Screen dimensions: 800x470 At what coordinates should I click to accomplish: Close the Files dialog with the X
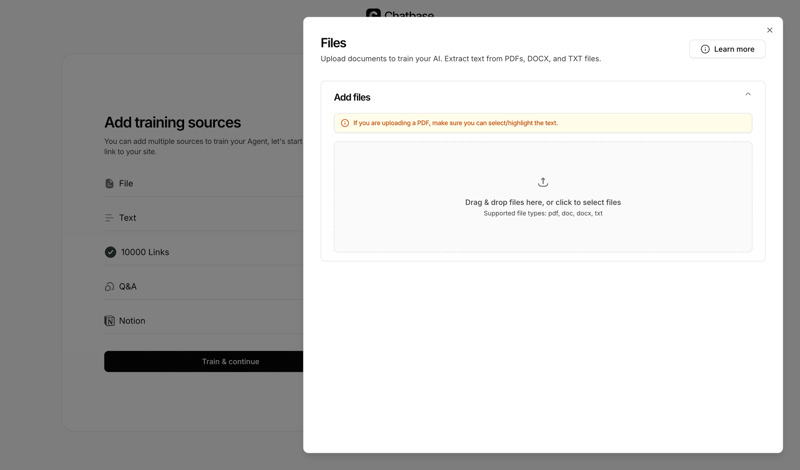tap(769, 30)
